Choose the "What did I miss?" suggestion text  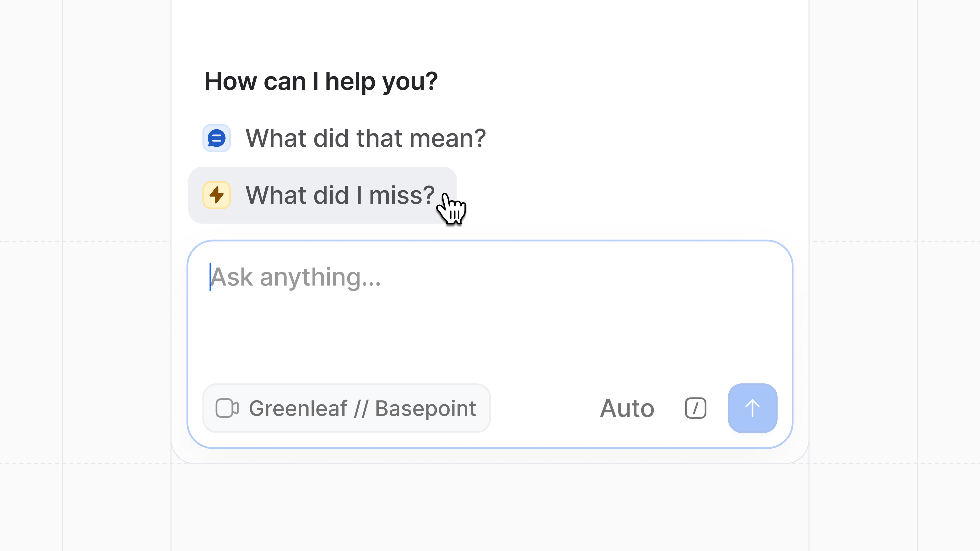[x=340, y=195]
